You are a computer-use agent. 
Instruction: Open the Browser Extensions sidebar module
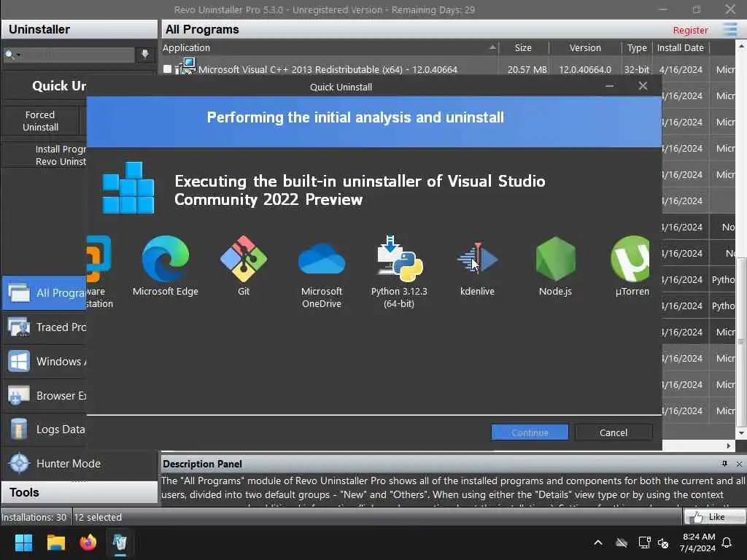[x=44, y=396]
